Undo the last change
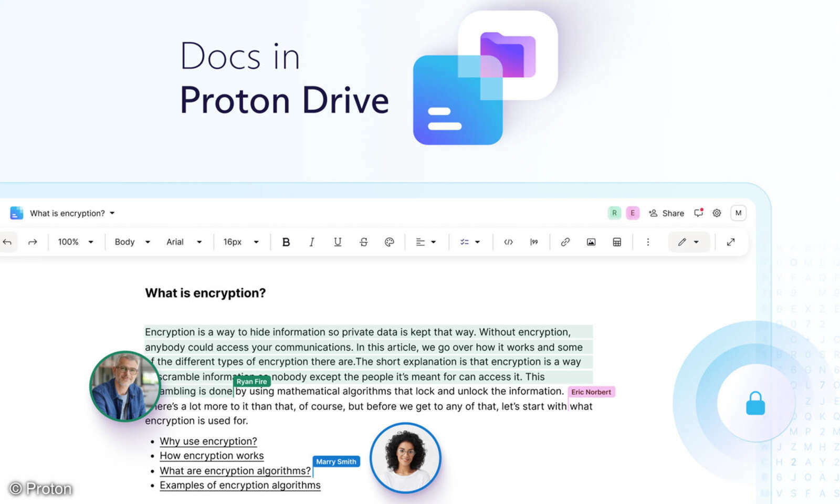This screenshot has height=504, width=840. pyautogui.click(x=7, y=242)
